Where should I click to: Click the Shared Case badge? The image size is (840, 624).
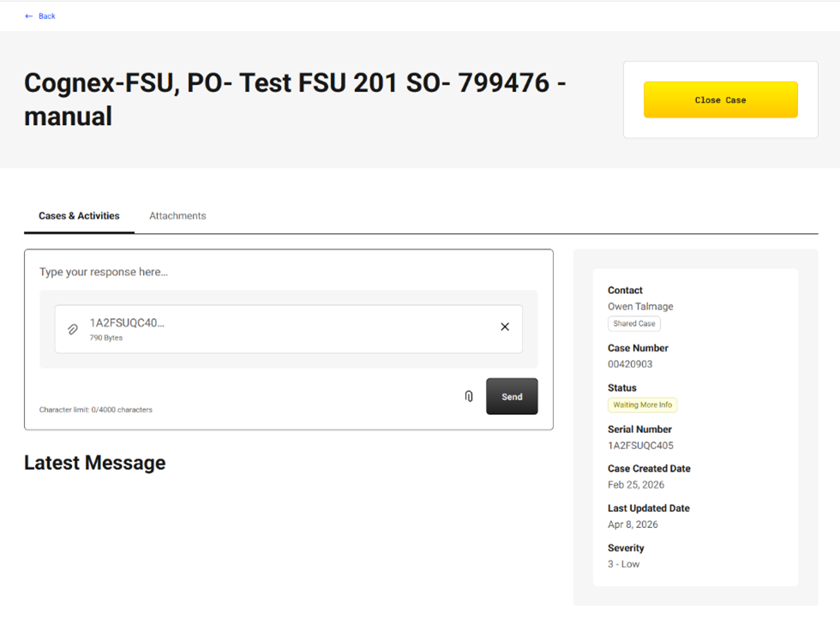[x=633, y=323]
